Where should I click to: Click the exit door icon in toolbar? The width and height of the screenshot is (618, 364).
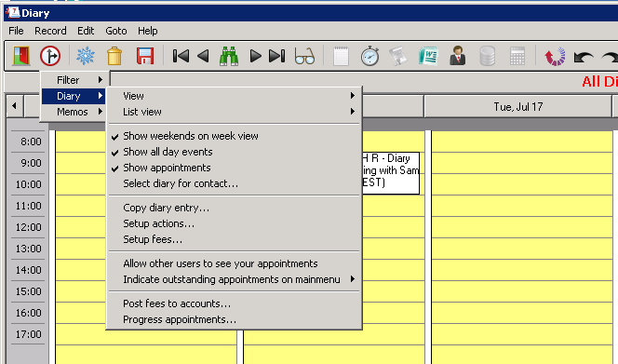pos(21,56)
